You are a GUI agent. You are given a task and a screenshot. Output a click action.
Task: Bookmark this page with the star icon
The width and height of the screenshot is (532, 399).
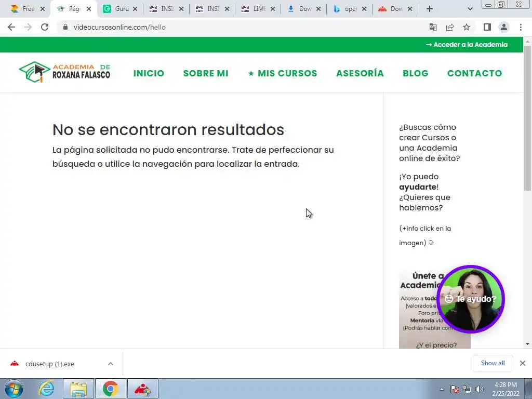click(x=467, y=27)
